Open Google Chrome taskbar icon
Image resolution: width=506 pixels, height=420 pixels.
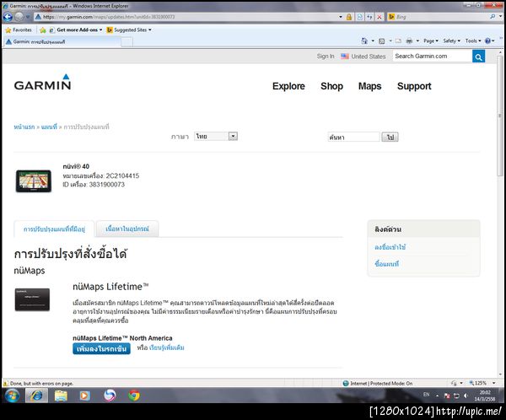[x=134, y=396]
